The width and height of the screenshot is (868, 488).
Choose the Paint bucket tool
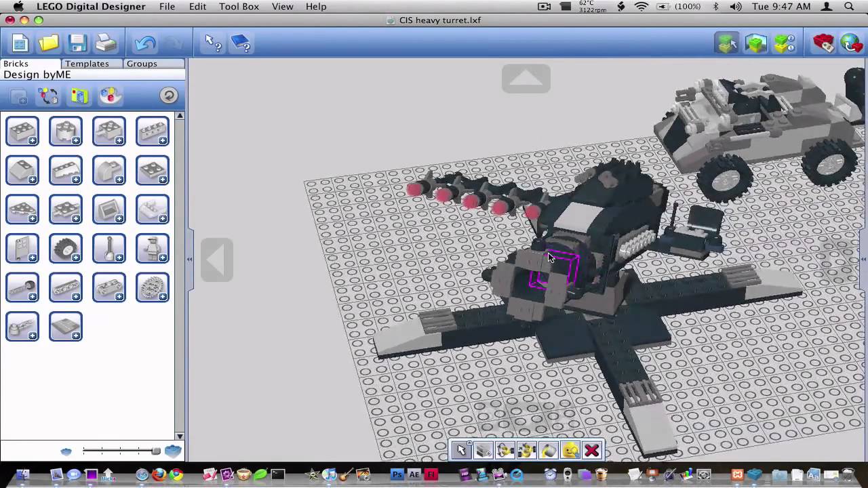pos(549,450)
